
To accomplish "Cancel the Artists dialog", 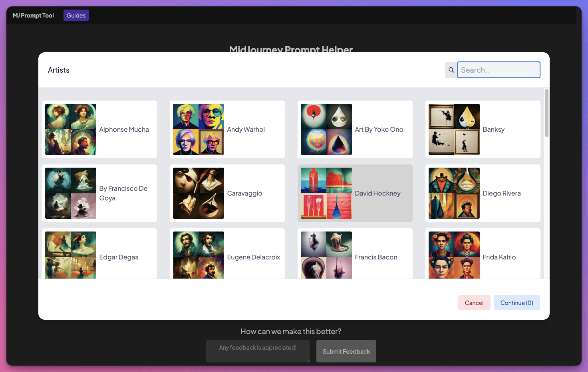I will [474, 303].
